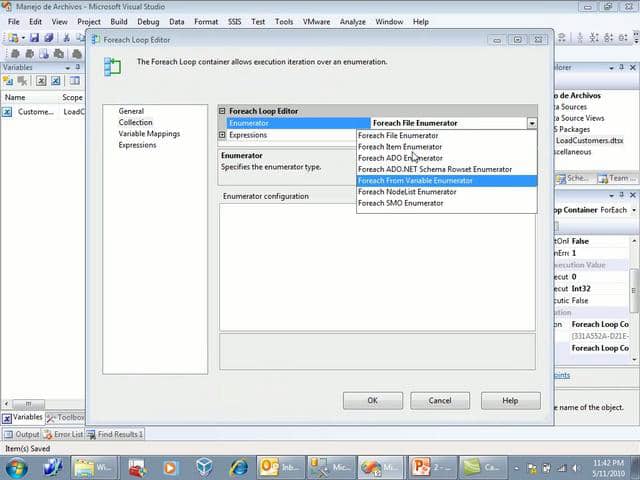Viewport: 640px width, 480px height.
Task: Open the General page in editor
Action: coord(131,111)
